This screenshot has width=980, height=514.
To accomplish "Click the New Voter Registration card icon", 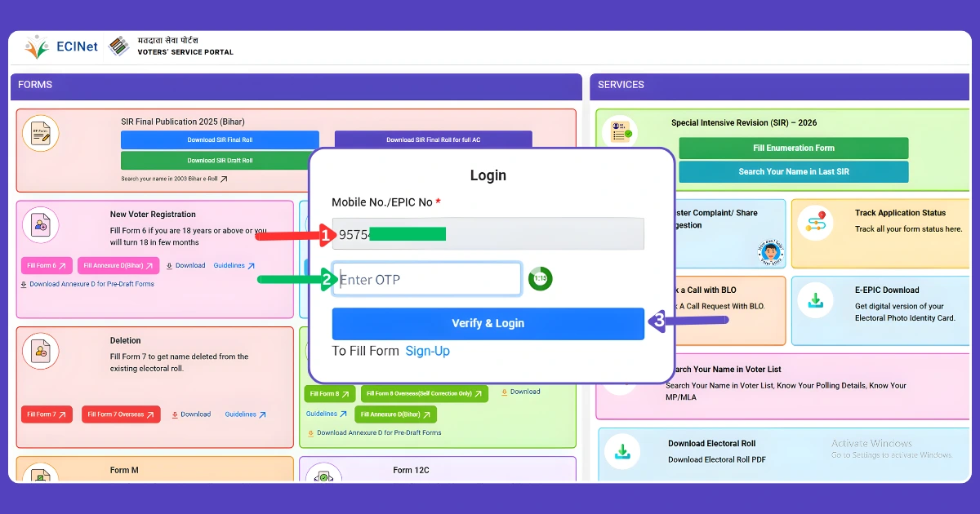I will [x=41, y=225].
